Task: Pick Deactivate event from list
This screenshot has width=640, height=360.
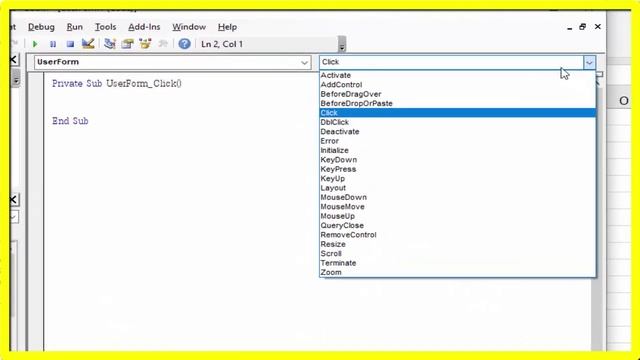Action: [x=458, y=131]
